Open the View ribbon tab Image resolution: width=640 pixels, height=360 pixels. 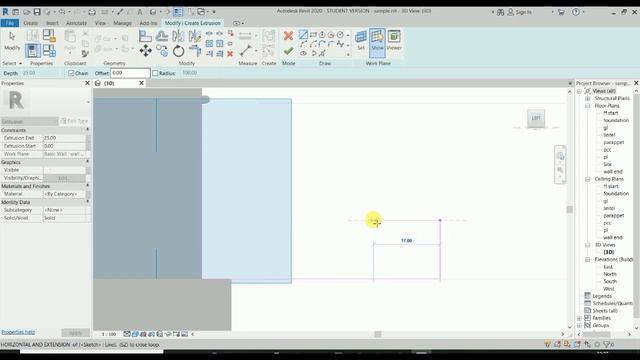click(x=100, y=23)
